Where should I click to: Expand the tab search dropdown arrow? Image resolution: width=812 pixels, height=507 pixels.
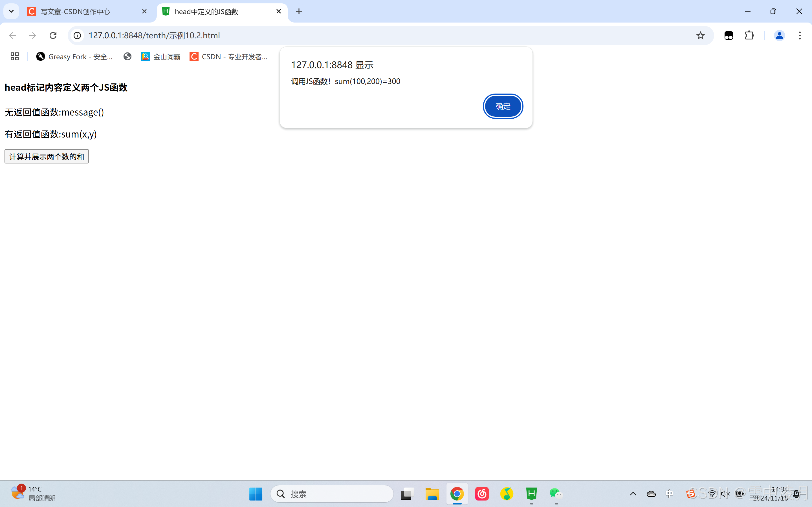[x=11, y=12]
